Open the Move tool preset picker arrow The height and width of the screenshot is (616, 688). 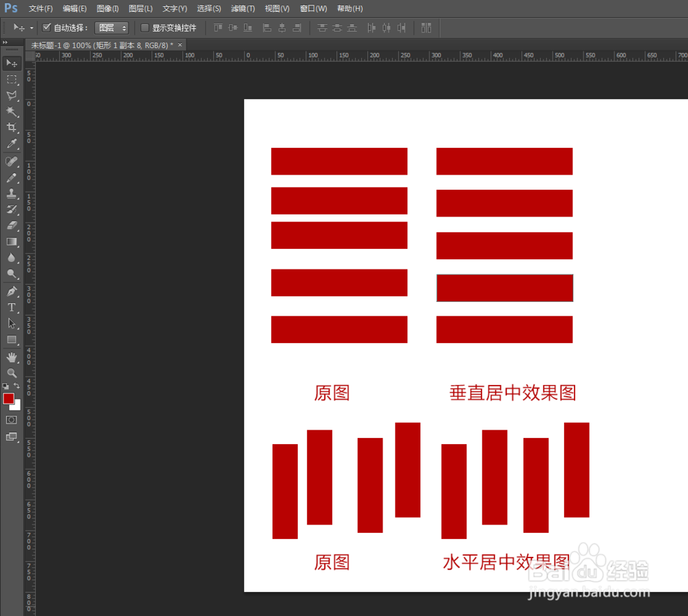click(x=32, y=28)
